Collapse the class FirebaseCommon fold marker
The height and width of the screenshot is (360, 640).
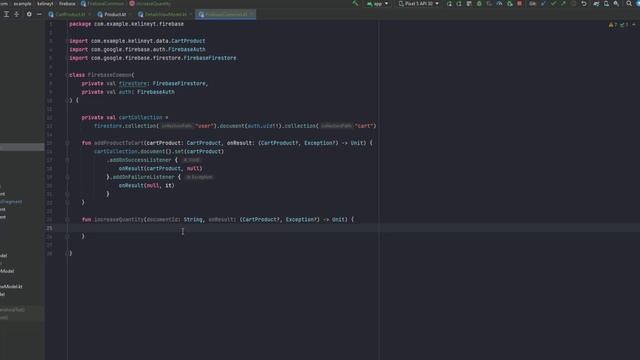pos(67,75)
